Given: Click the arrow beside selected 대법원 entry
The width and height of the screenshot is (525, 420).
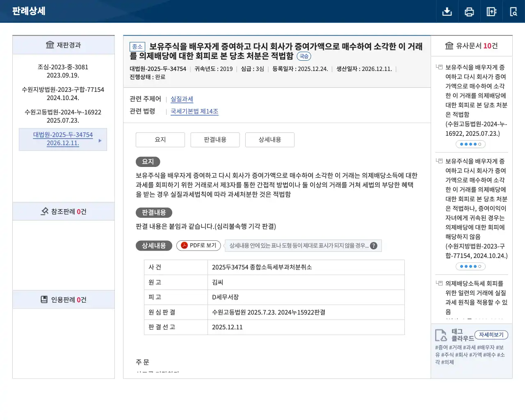Looking at the screenshot, I should (x=100, y=141).
